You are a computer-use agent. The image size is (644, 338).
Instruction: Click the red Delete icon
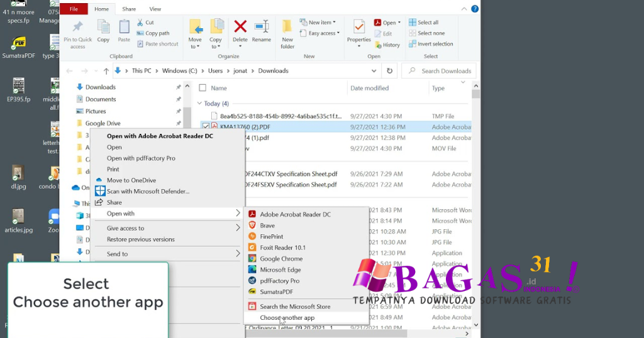tap(240, 27)
